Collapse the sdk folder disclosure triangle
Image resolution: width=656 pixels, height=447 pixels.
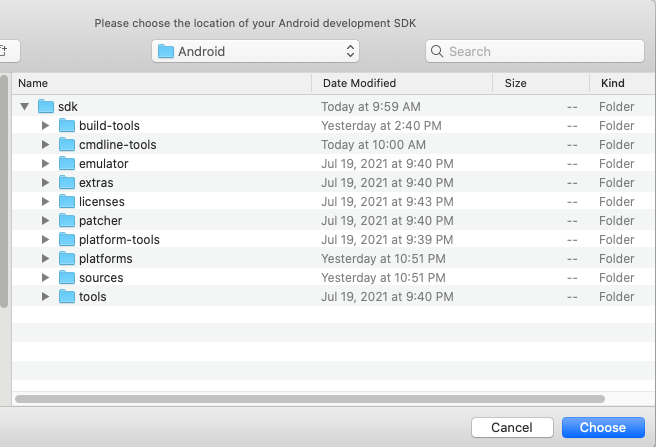(24, 106)
